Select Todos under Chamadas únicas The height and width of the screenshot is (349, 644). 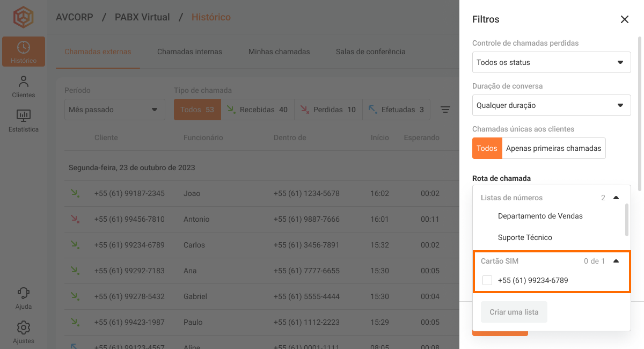tap(487, 148)
